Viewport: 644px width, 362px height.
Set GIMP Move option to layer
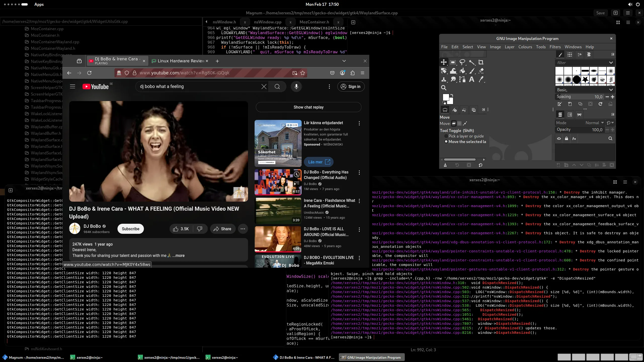pos(454,123)
